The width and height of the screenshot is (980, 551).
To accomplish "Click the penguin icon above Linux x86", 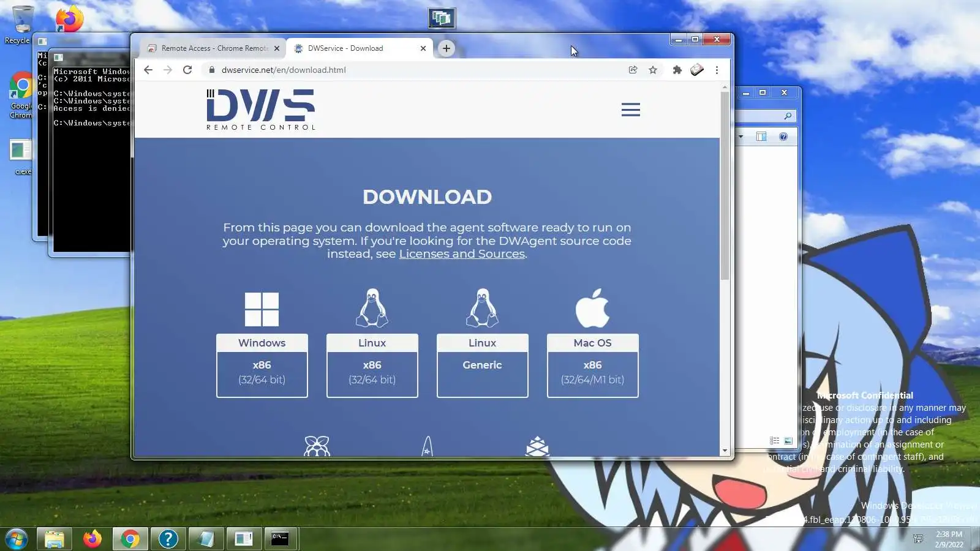I will (x=372, y=308).
